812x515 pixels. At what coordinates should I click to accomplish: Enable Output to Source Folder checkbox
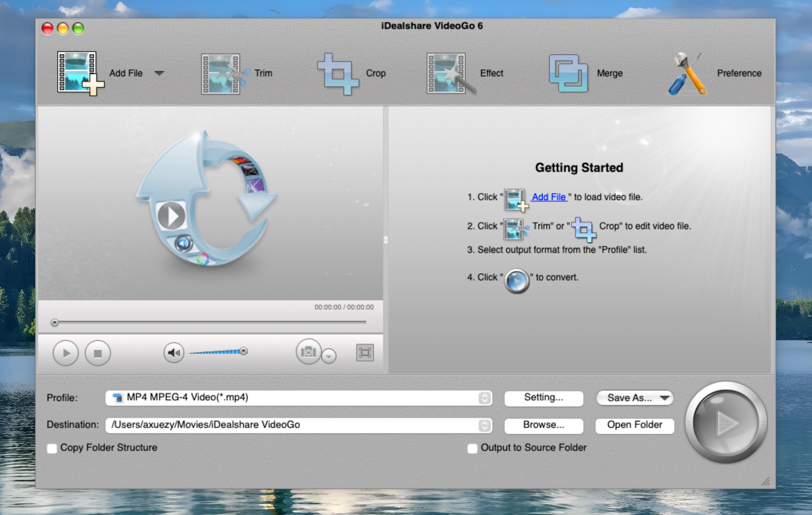[x=473, y=448]
